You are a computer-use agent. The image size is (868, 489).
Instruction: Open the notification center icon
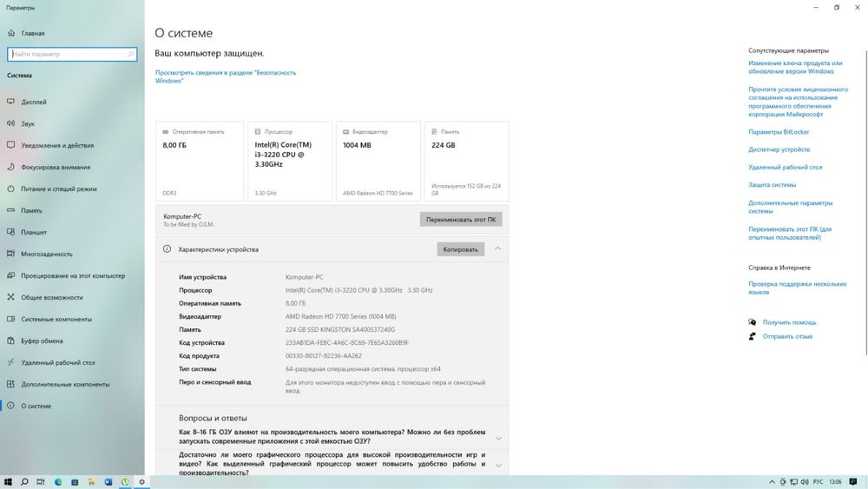[x=853, y=482]
